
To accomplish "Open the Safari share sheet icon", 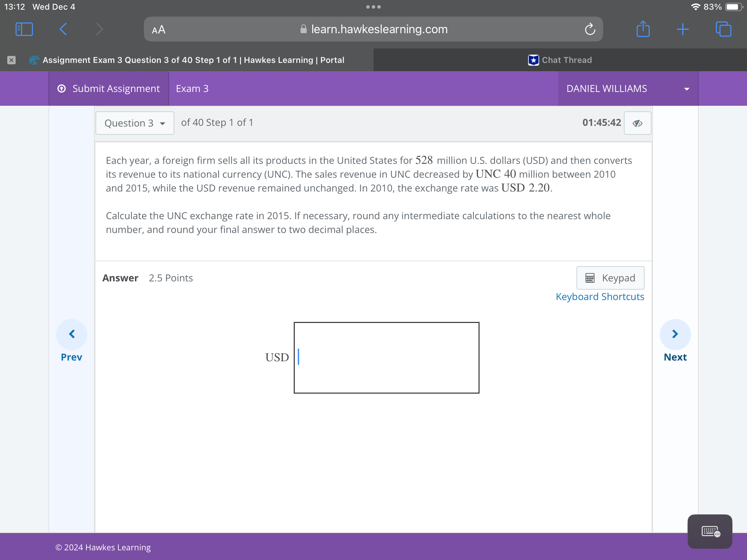I will click(x=643, y=29).
